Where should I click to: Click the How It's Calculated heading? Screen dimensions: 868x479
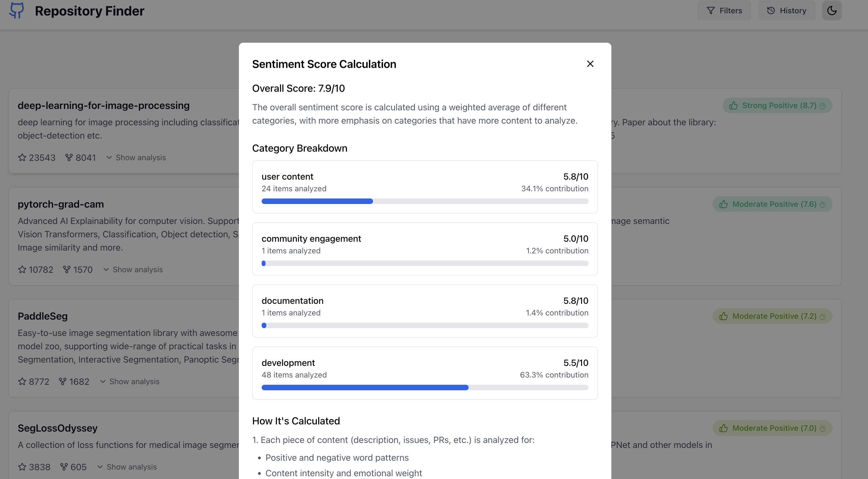pyautogui.click(x=296, y=421)
